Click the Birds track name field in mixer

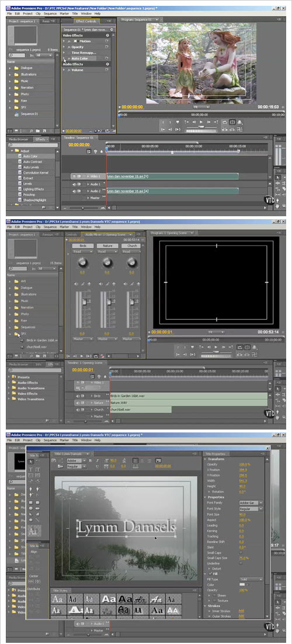[82, 245]
